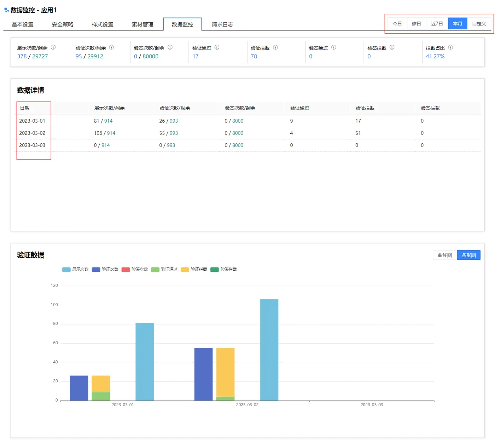
Task: Click the 展示次数/剩余 table column header
Action: click(110, 108)
